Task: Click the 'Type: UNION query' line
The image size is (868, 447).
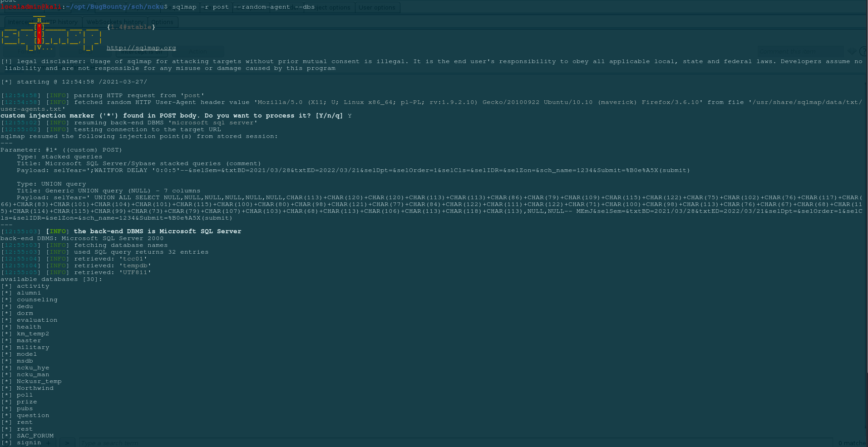Action: point(51,184)
